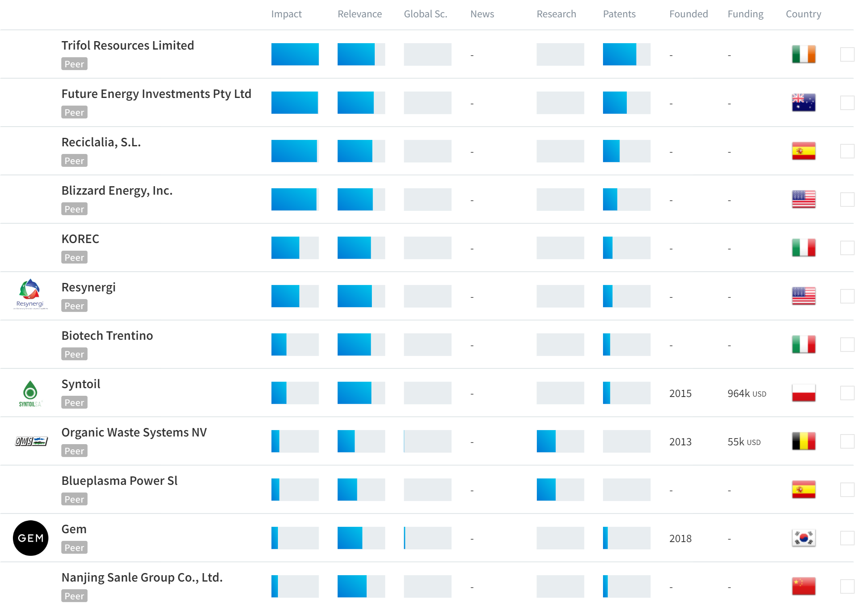The height and width of the screenshot is (611, 868).
Task: Sort by the Patents column header
Action: [619, 14]
